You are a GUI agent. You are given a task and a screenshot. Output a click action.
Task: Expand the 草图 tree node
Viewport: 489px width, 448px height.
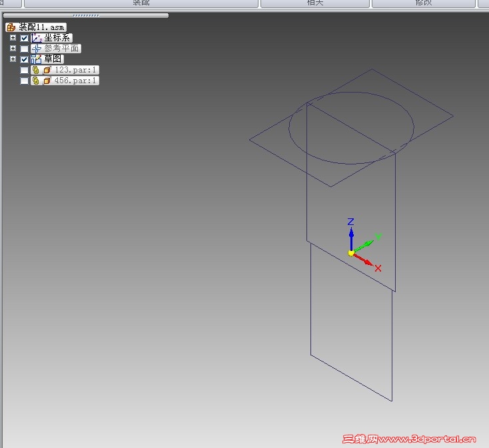tap(13, 59)
